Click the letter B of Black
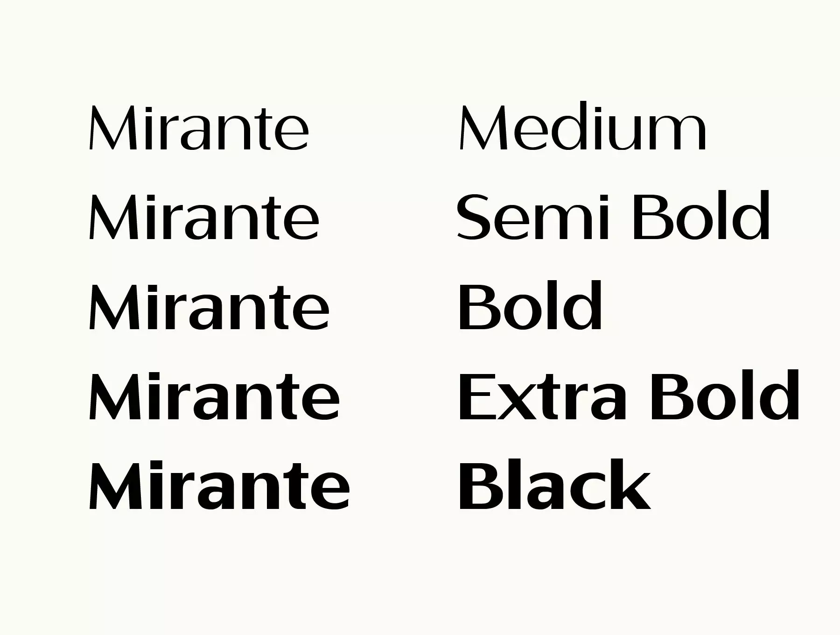 [x=480, y=487]
